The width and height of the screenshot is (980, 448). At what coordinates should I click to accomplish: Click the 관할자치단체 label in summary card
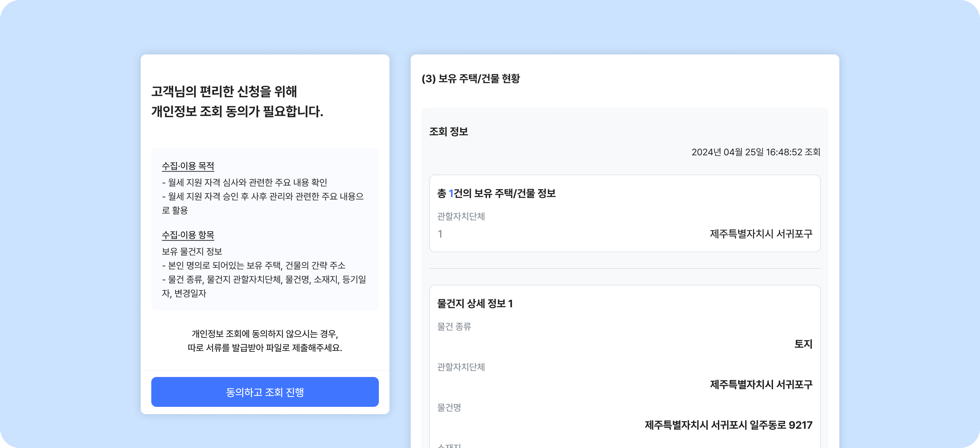[x=461, y=216]
